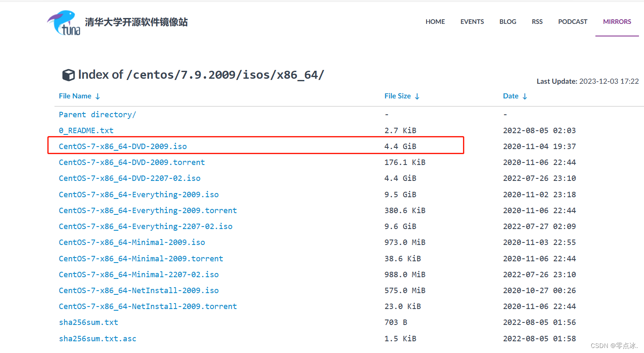
Task: Click the 703 B size cell
Action: tap(396, 322)
